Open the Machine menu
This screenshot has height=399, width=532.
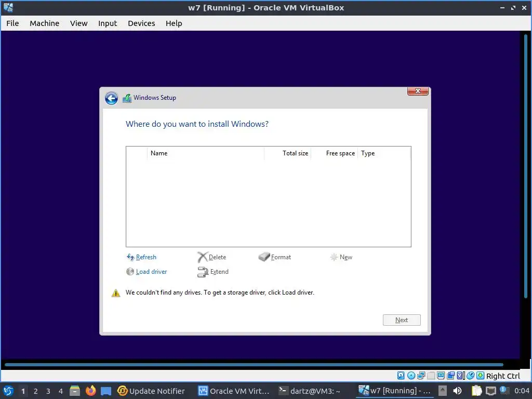(x=45, y=23)
